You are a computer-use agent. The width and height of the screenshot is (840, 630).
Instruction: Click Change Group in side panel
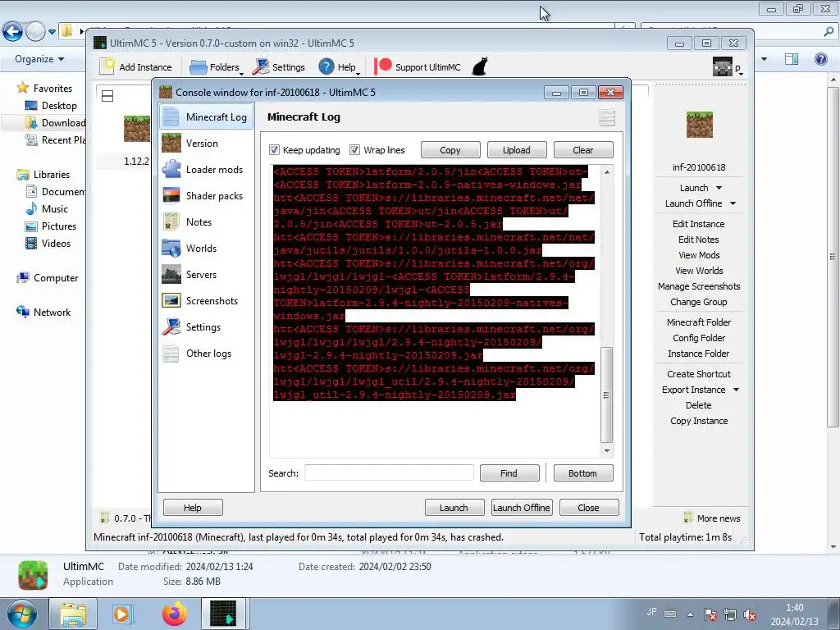click(699, 302)
